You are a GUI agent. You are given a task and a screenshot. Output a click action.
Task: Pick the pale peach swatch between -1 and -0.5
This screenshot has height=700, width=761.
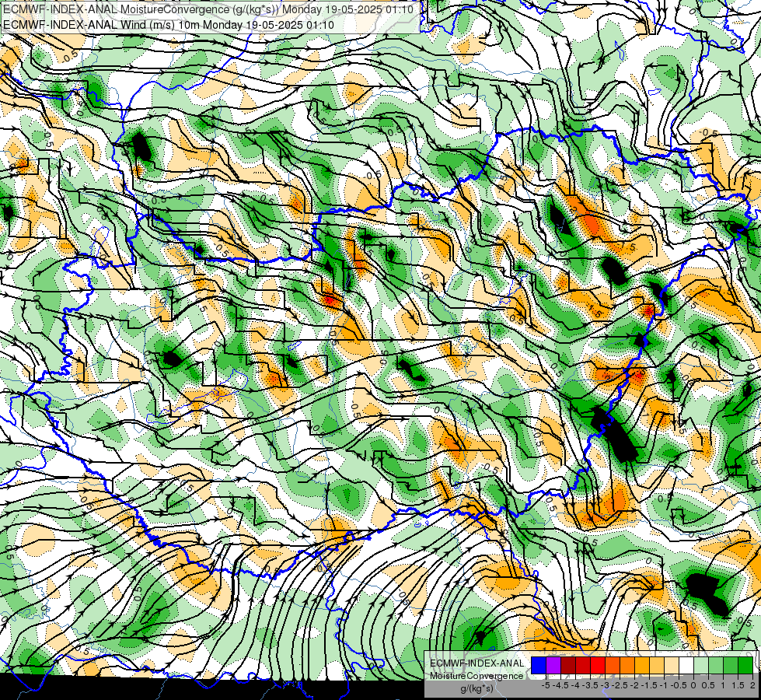(x=672, y=665)
